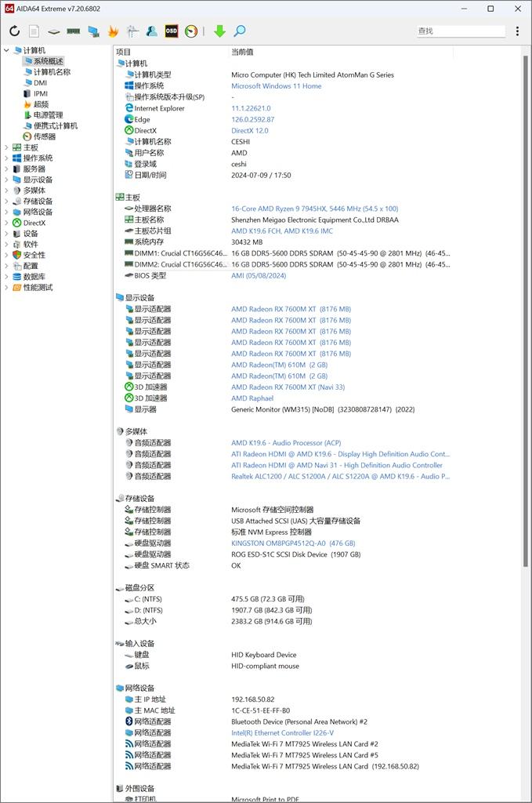Click the memory module toolbar icon

[x=73, y=31]
